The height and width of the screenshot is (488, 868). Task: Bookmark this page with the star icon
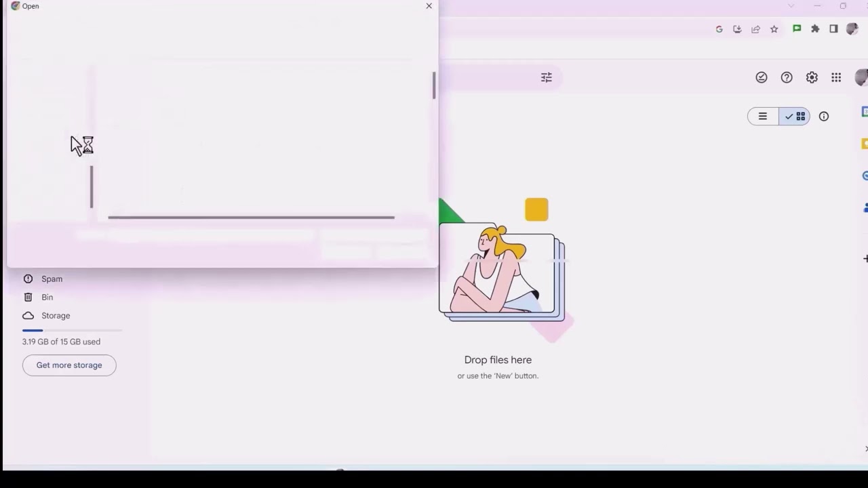pos(774,29)
